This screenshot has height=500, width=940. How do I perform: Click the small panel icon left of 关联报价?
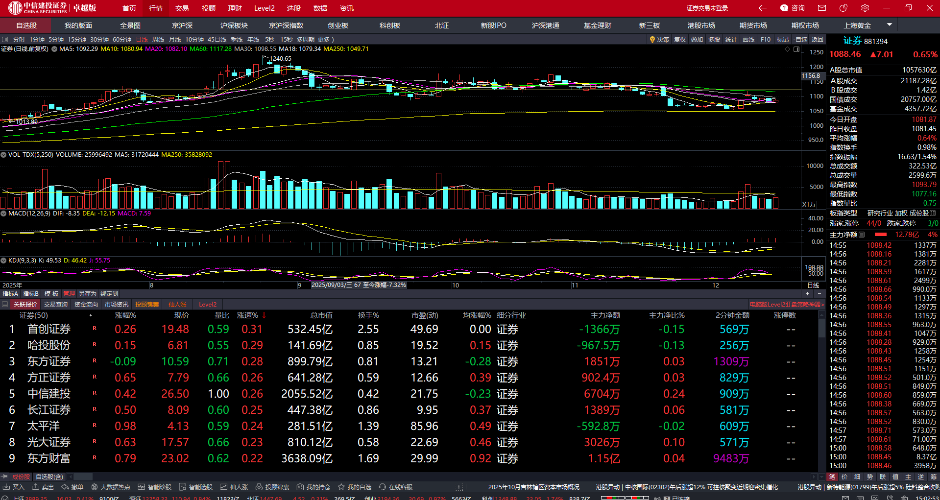[5, 305]
